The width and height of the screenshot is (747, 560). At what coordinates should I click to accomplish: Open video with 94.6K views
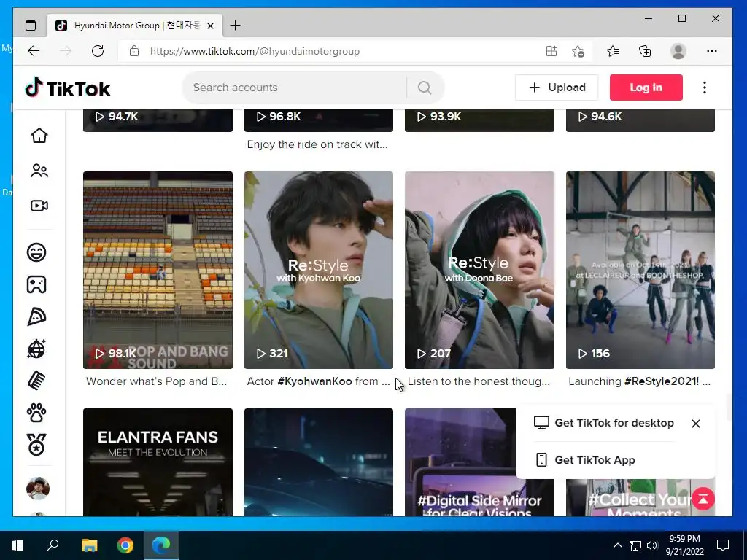pos(640,120)
